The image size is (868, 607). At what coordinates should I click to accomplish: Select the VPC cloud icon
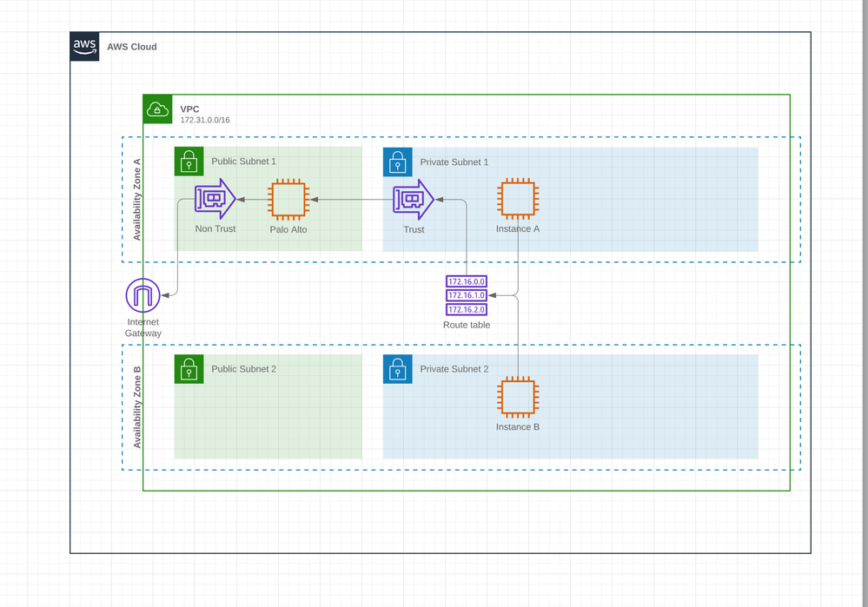point(157,109)
